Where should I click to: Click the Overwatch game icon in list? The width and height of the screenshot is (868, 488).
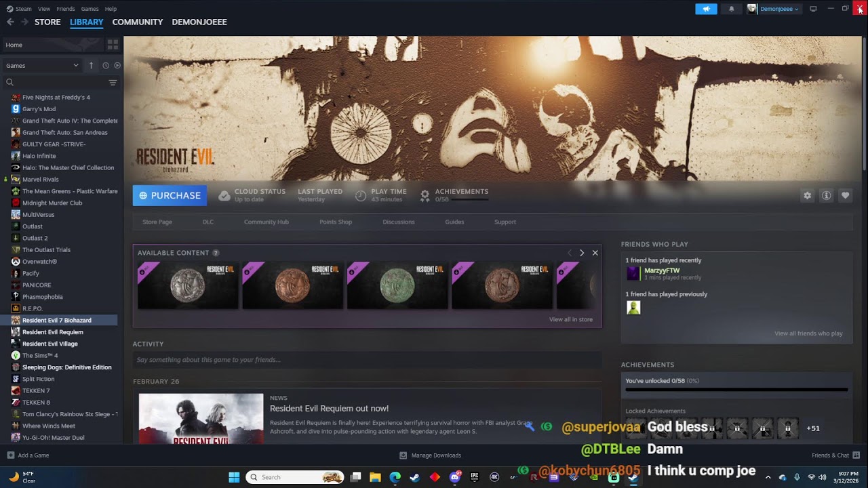(16, 262)
